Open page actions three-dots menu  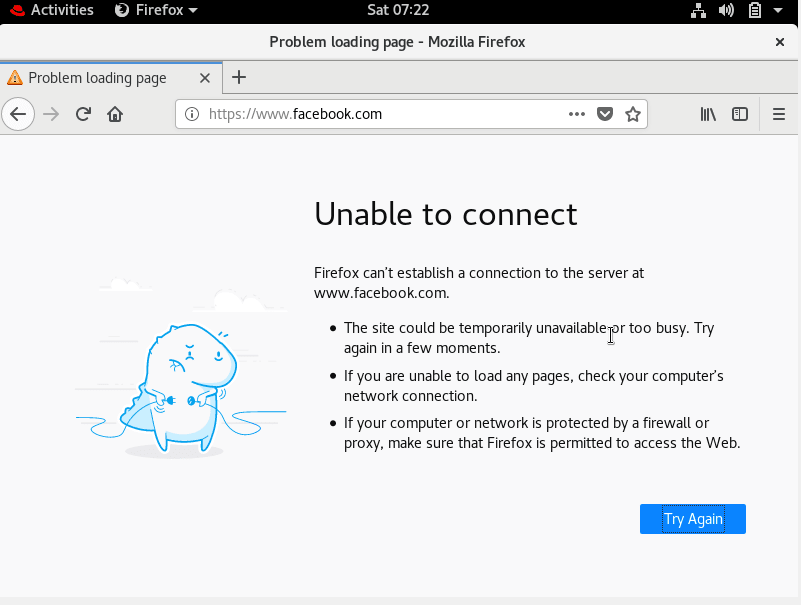click(x=577, y=114)
